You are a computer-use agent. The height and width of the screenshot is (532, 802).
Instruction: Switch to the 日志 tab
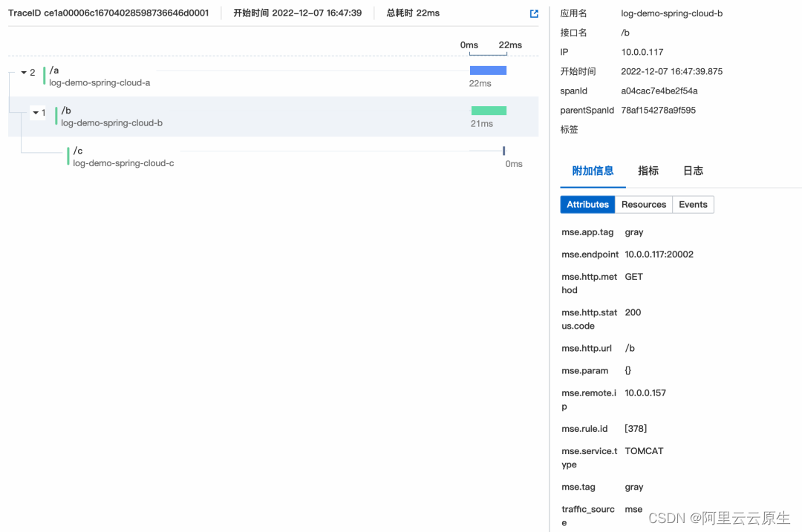(x=693, y=171)
